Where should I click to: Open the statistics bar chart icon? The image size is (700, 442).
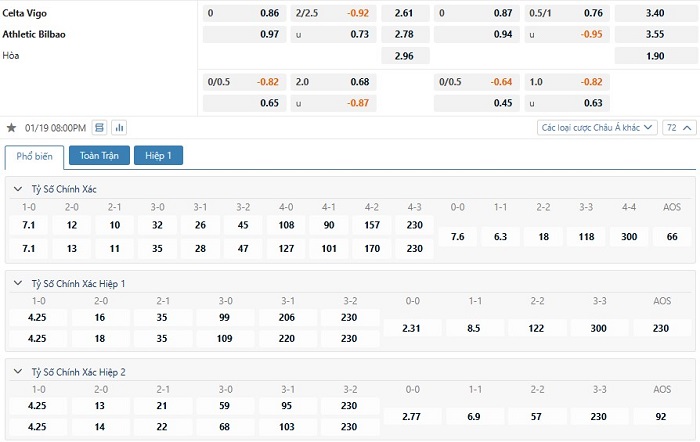(x=119, y=128)
